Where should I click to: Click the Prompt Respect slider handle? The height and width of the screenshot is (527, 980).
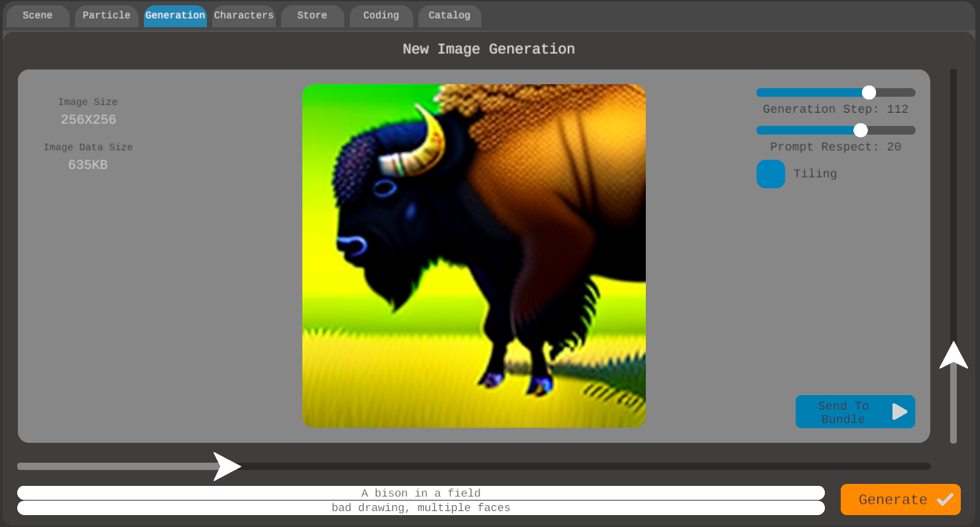pos(861,130)
